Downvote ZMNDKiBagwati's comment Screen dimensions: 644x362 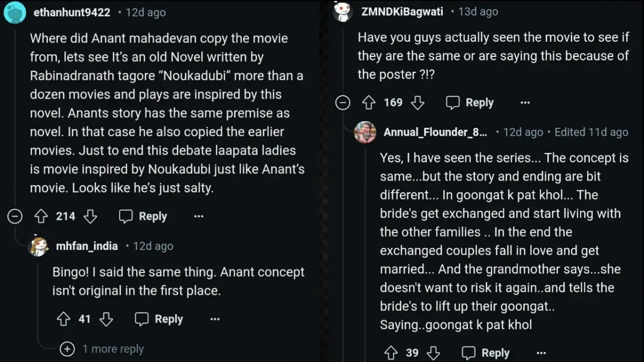coord(418,102)
